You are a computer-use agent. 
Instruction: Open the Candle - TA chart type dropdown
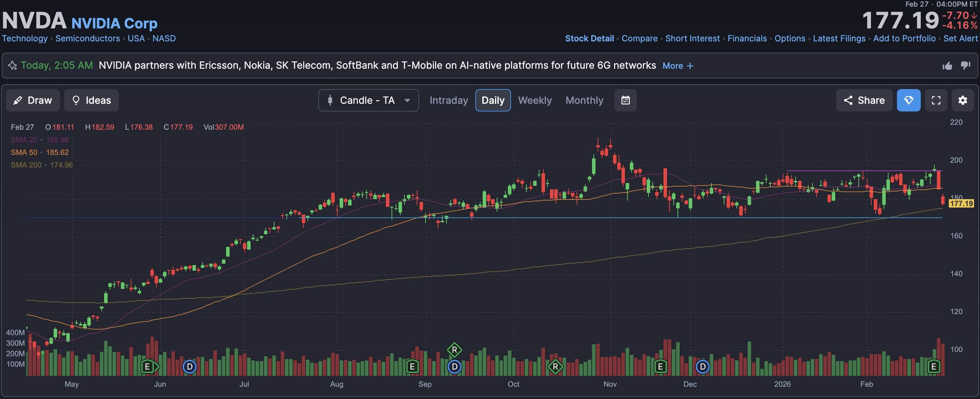(x=368, y=100)
